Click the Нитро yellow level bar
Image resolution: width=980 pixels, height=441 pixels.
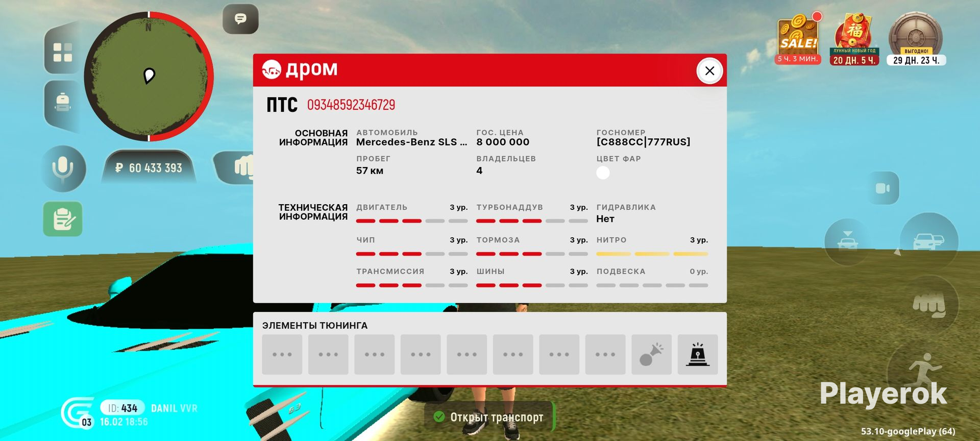point(652,254)
